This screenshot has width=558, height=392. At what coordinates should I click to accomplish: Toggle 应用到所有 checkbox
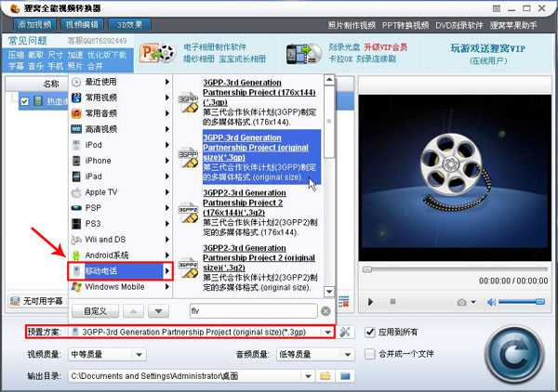click(370, 333)
